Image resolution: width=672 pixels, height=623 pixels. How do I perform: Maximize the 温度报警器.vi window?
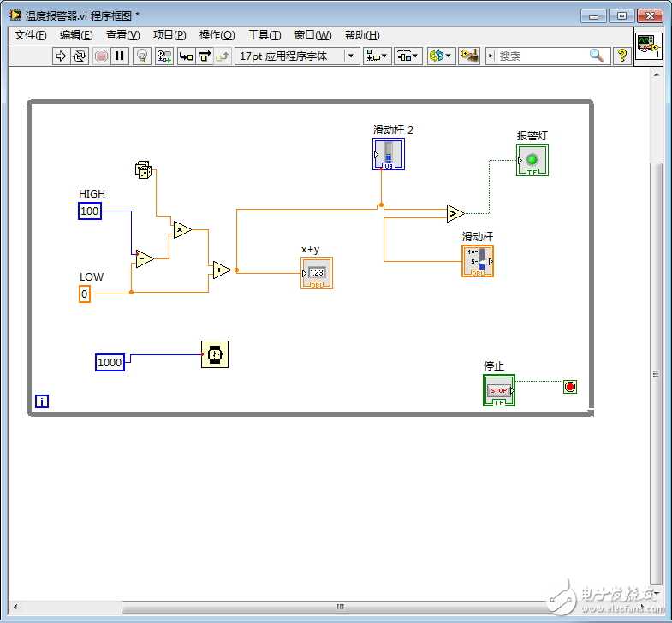point(621,16)
